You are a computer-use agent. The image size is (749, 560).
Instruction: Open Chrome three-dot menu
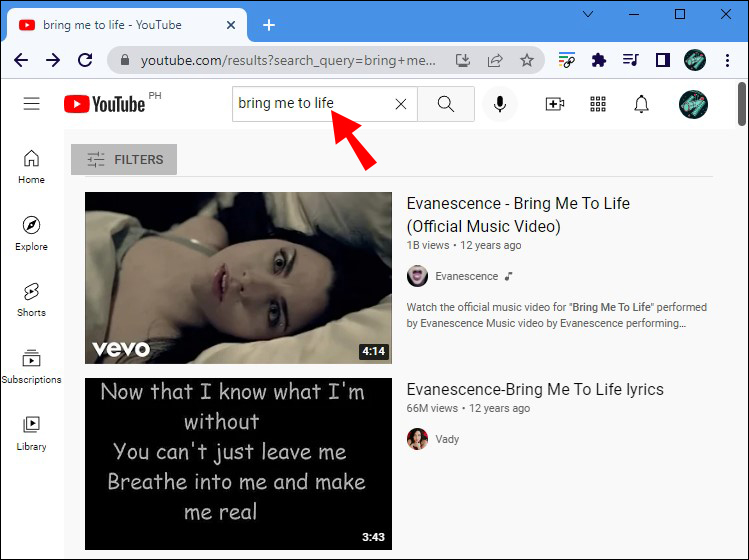[x=727, y=60]
